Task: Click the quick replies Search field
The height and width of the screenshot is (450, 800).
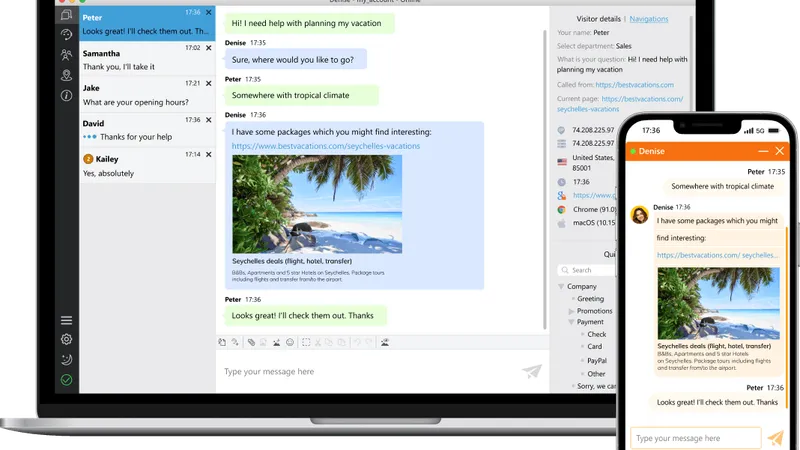Action: (x=587, y=270)
